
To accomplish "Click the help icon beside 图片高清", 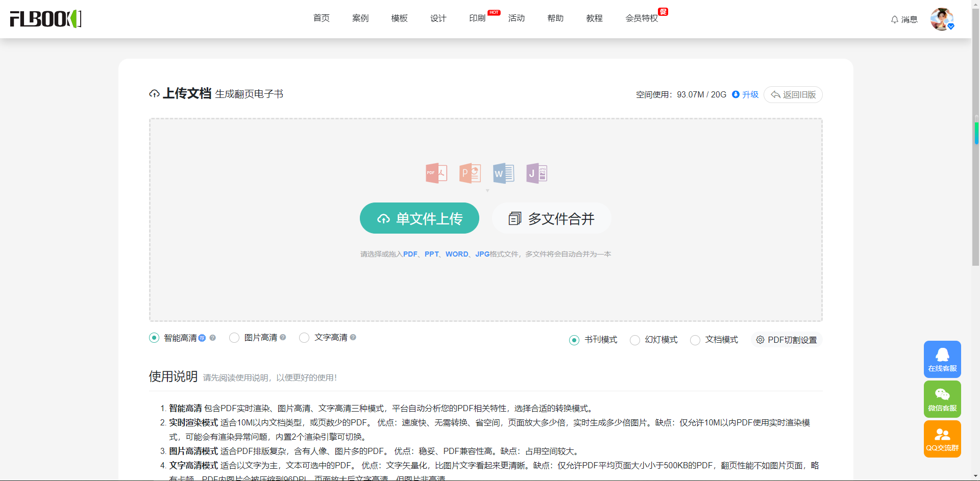I will pos(283,338).
